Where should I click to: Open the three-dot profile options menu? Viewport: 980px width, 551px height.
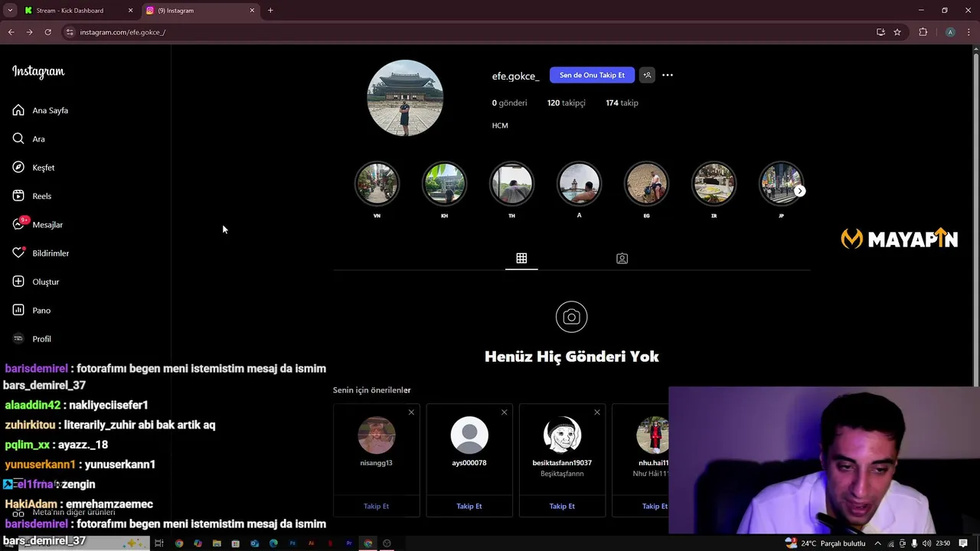[668, 75]
